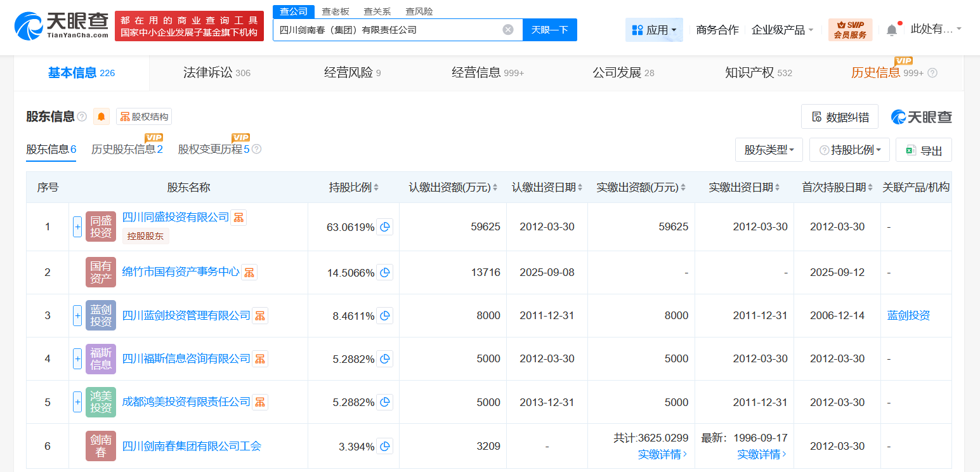The width and height of the screenshot is (980, 472).
Task: Click the orange bell icon beside 股东信息 heading
Action: pos(101,116)
